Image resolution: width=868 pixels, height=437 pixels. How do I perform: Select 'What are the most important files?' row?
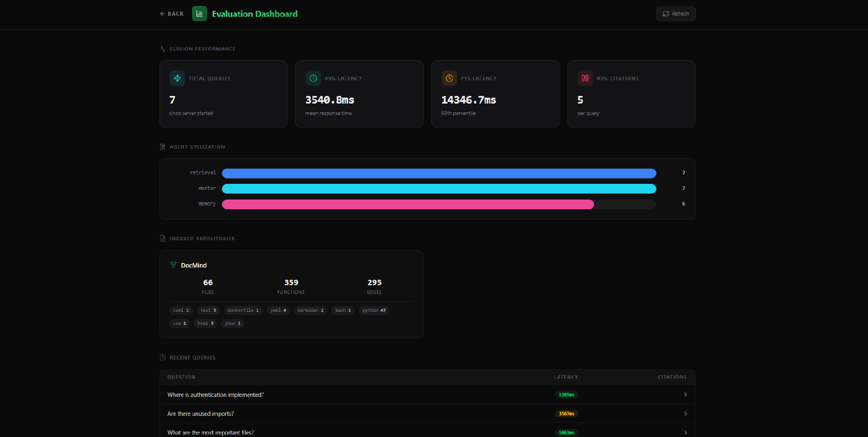pyautogui.click(x=427, y=430)
